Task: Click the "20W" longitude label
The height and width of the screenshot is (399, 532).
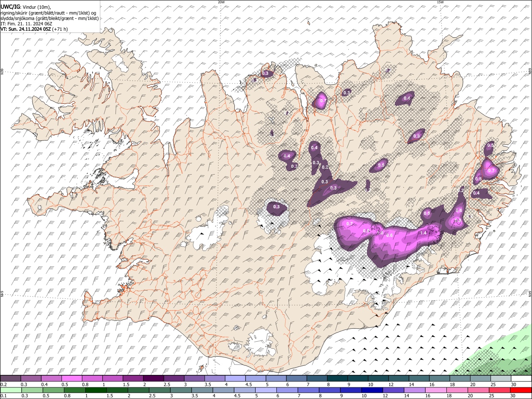Action: (x=221, y=2)
